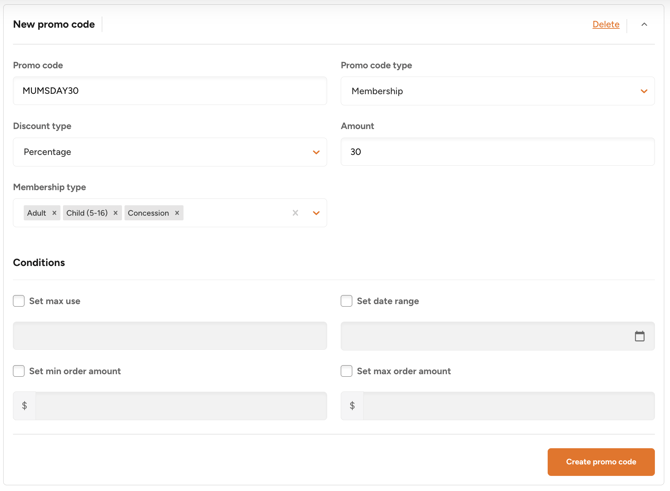The width and height of the screenshot is (670, 491).
Task: Remove the Child (5-16) tag
Action: [115, 213]
